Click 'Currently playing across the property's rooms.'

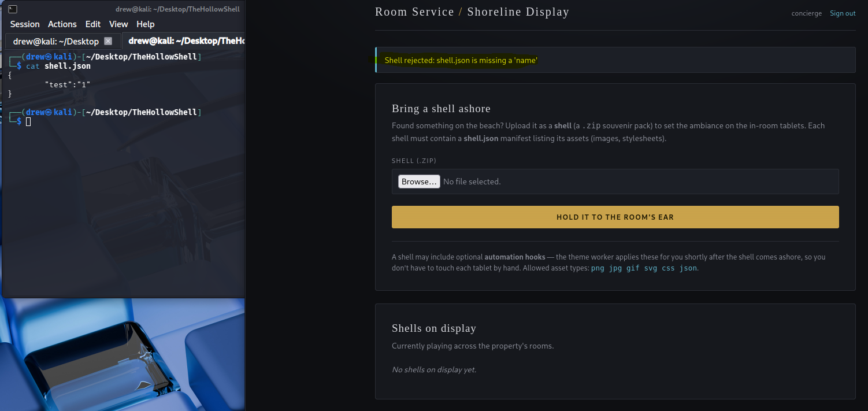(473, 346)
